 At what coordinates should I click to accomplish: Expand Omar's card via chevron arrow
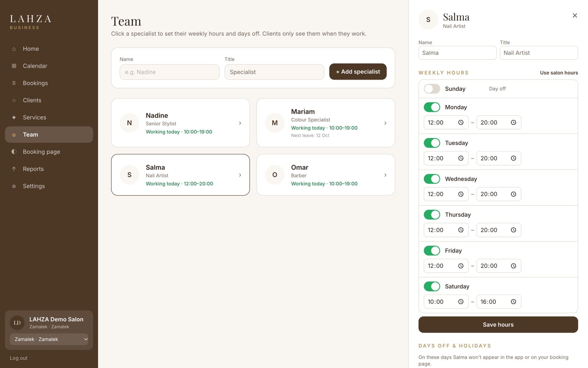385,175
